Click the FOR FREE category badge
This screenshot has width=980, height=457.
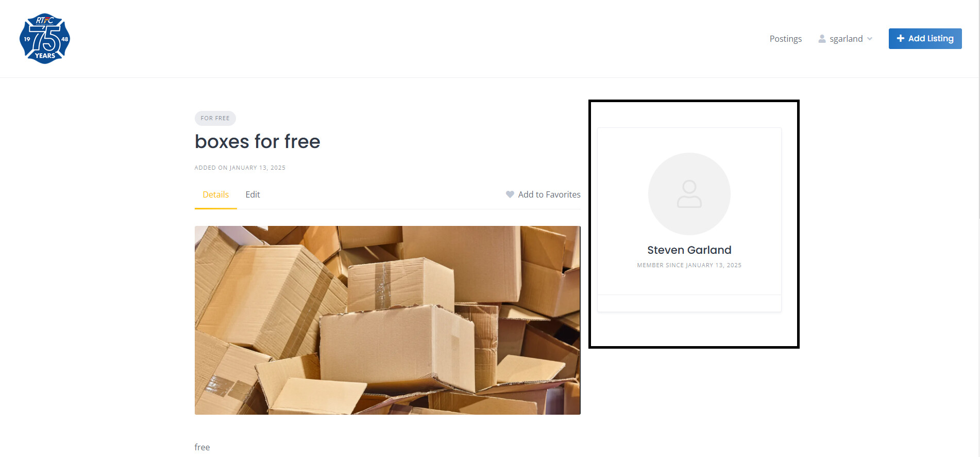click(x=215, y=118)
